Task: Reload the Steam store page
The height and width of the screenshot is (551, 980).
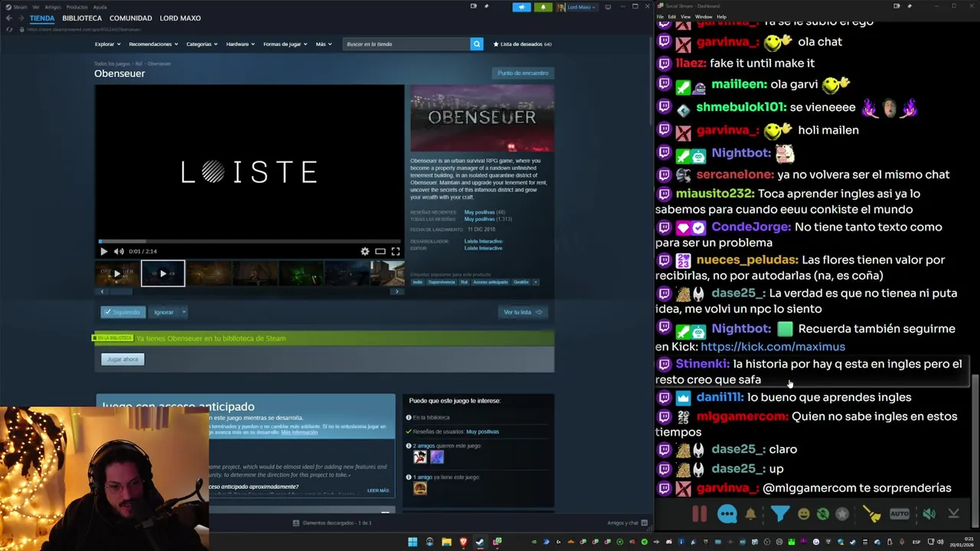Action: pyautogui.click(x=8, y=29)
